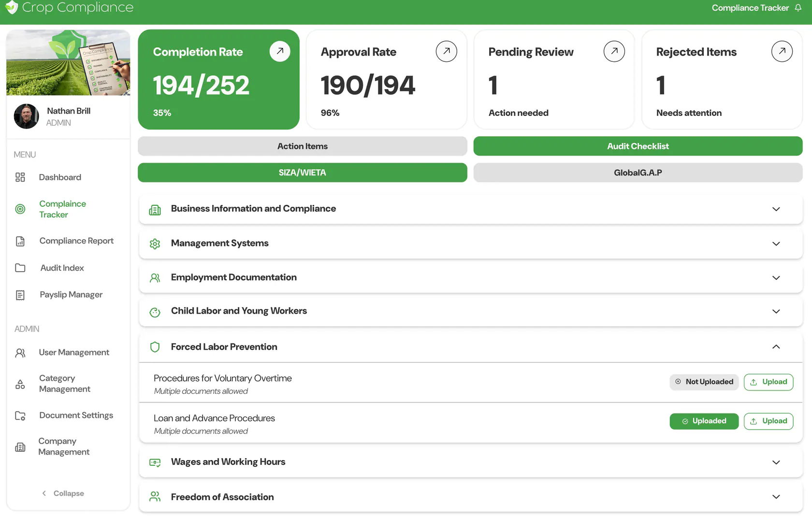Expand Freedom of Association chevron
This screenshot has height=518, width=812.
pyautogui.click(x=776, y=497)
